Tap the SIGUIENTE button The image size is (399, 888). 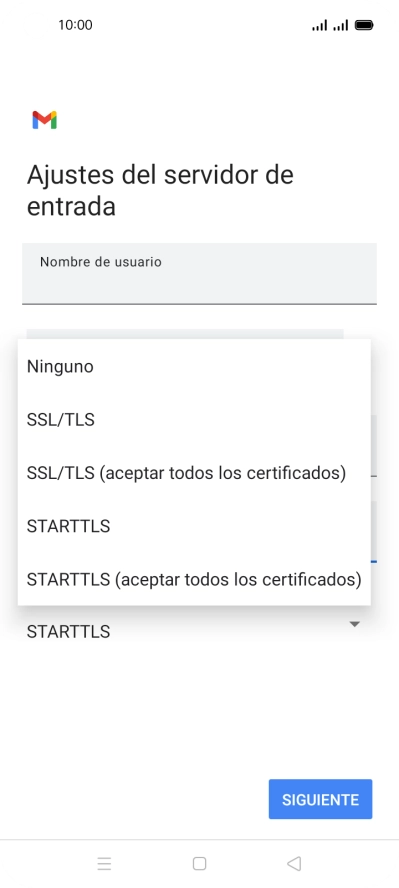click(320, 799)
